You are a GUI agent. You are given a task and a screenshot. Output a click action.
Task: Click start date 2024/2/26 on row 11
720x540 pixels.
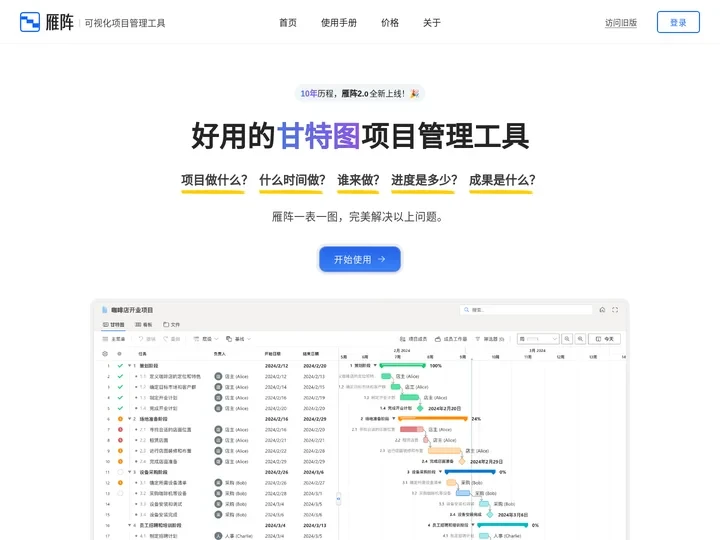276,472
